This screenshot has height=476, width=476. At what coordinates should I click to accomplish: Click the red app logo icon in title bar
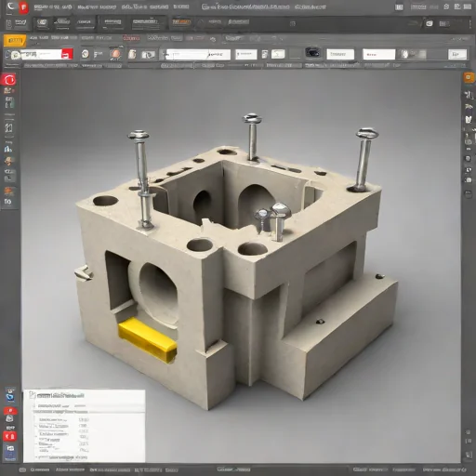pos(23,7)
